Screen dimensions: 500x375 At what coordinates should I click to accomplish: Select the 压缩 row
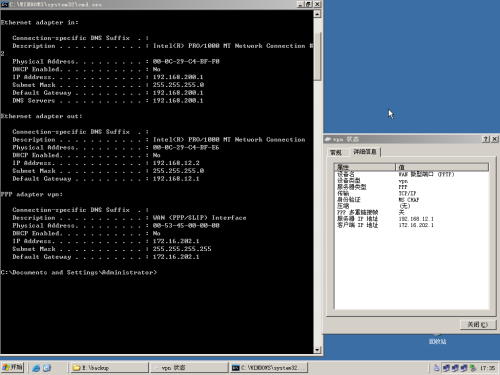coord(412,206)
